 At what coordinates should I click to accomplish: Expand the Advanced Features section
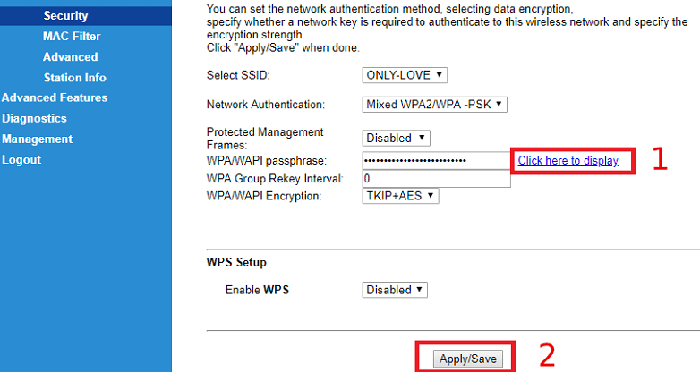click(x=54, y=98)
